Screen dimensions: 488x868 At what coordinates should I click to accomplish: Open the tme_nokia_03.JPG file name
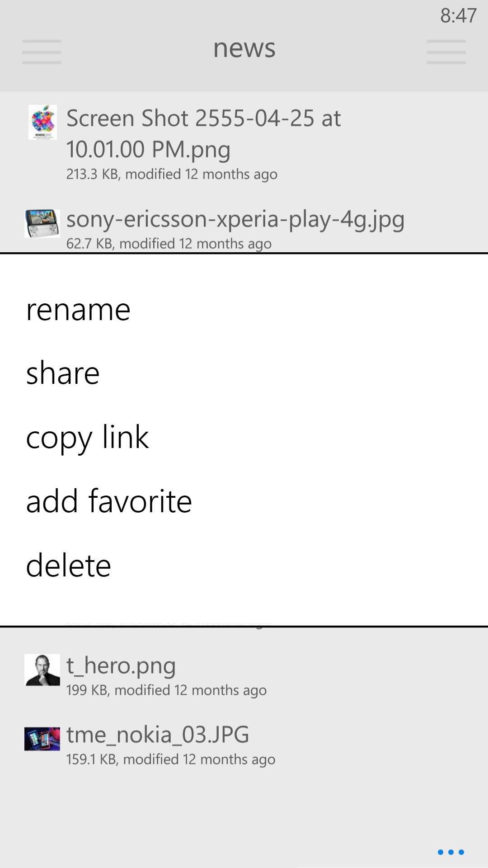tap(158, 735)
